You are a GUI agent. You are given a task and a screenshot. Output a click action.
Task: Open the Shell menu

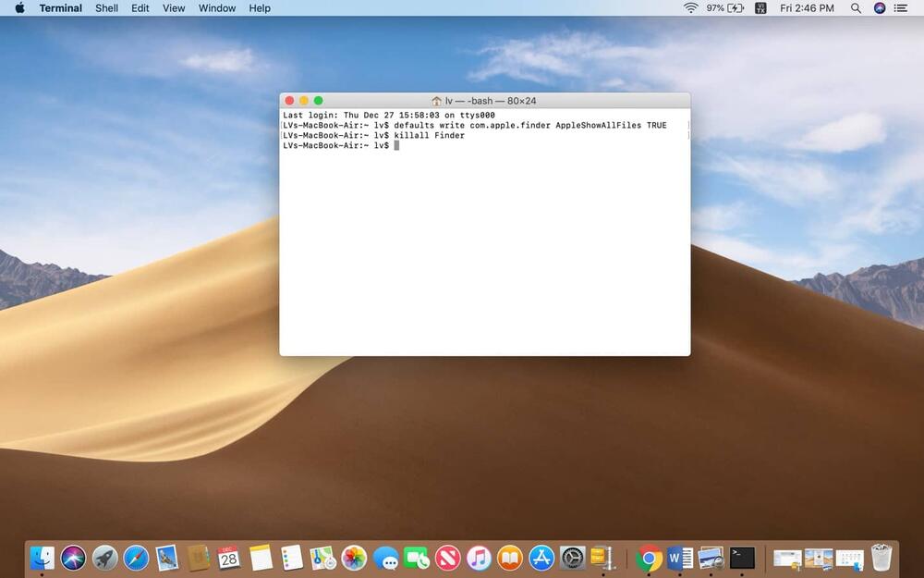click(x=106, y=8)
